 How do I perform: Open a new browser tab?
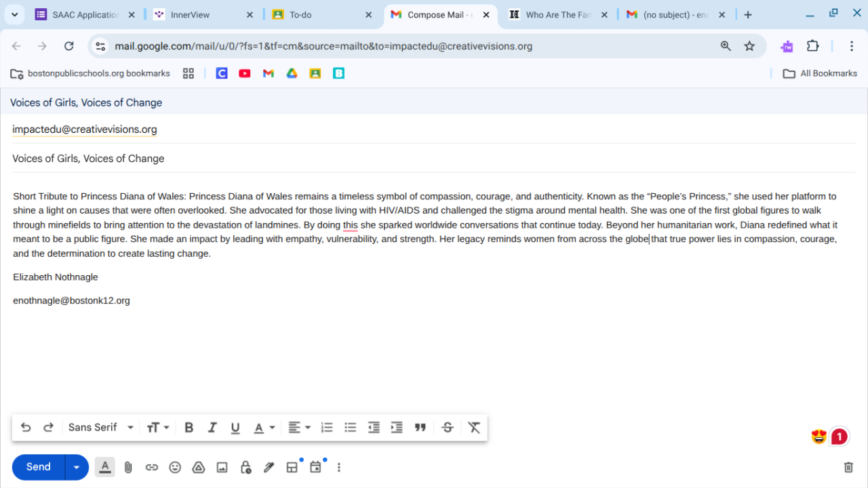[x=748, y=15]
